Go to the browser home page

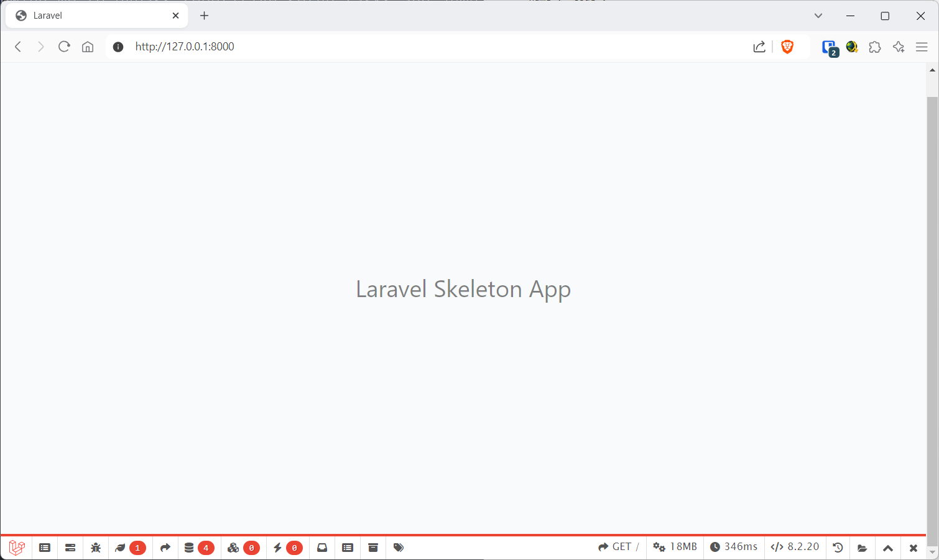pyautogui.click(x=88, y=47)
